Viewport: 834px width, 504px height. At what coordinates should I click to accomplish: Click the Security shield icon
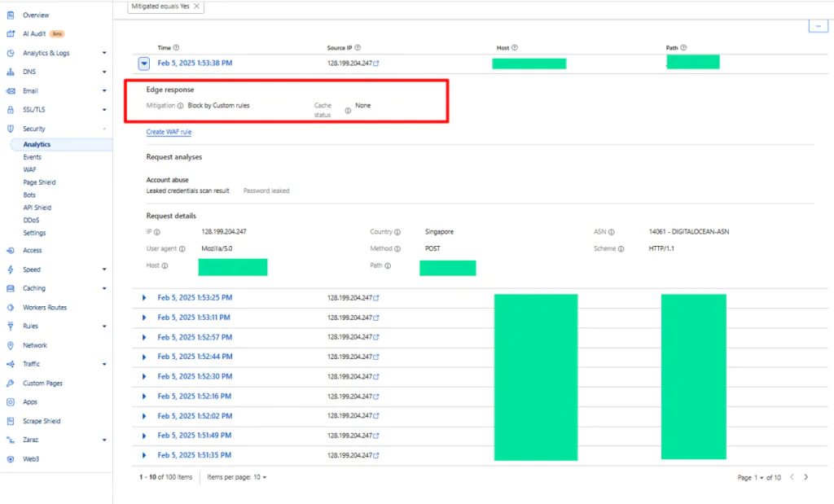[x=10, y=129]
